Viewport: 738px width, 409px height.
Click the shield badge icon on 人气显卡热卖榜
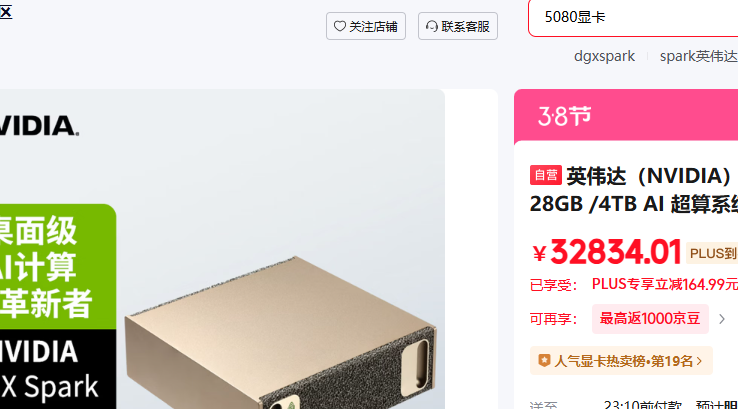tap(544, 361)
